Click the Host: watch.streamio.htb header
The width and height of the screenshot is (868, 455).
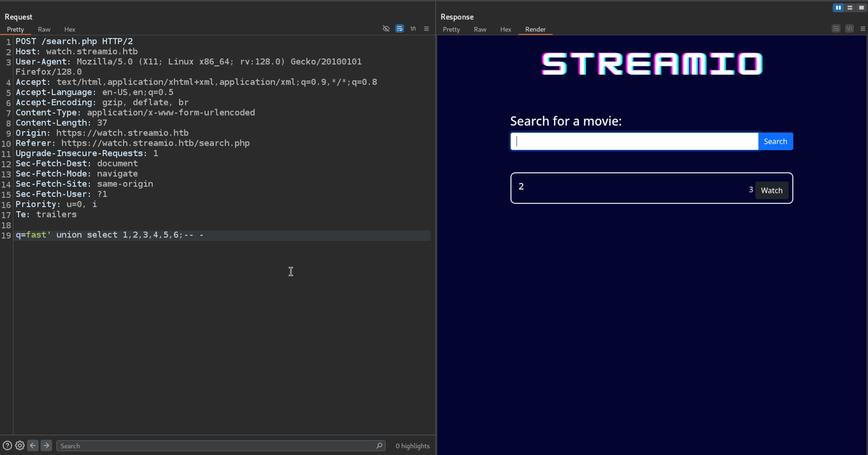[x=76, y=52]
